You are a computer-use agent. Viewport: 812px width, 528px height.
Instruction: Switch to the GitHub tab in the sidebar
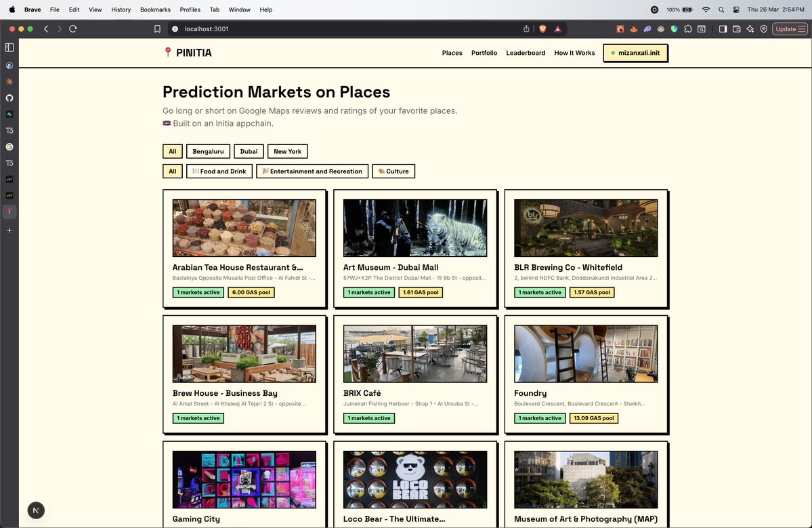pyautogui.click(x=9, y=98)
